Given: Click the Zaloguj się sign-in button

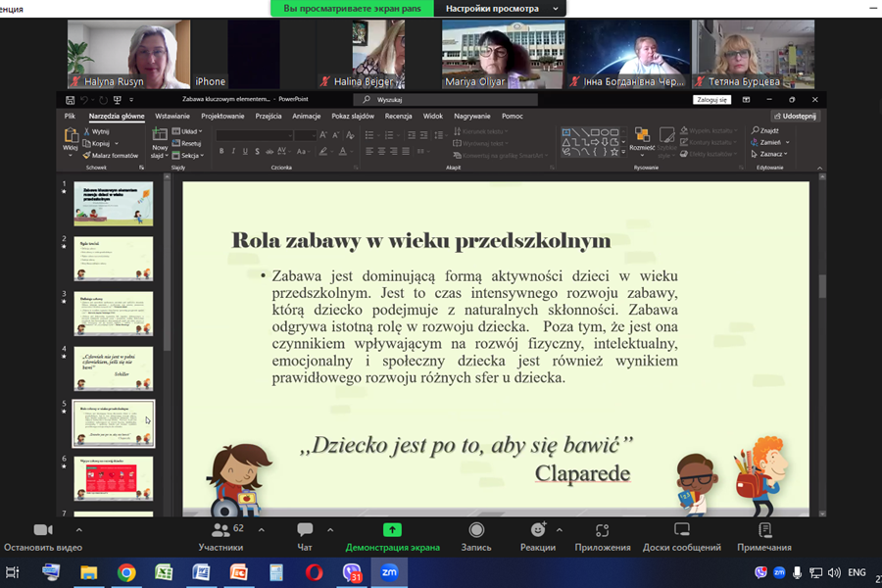Looking at the screenshot, I should pos(711,100).
